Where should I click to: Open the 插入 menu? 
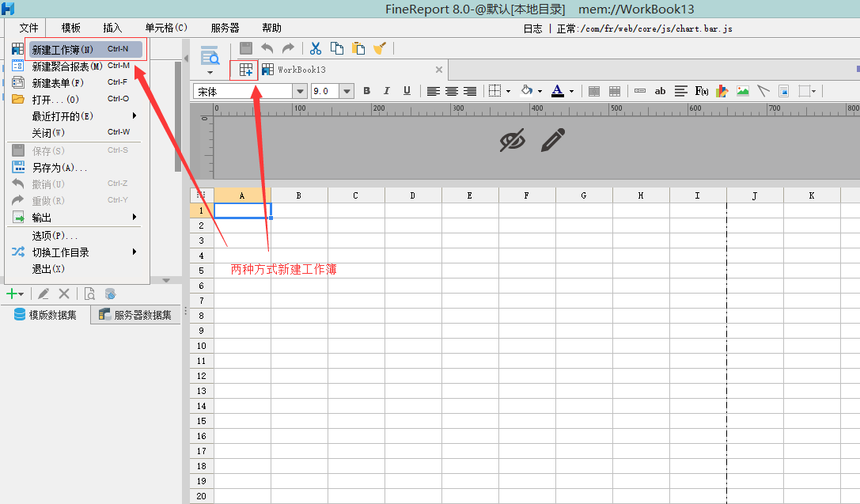[x=112, y=28]
